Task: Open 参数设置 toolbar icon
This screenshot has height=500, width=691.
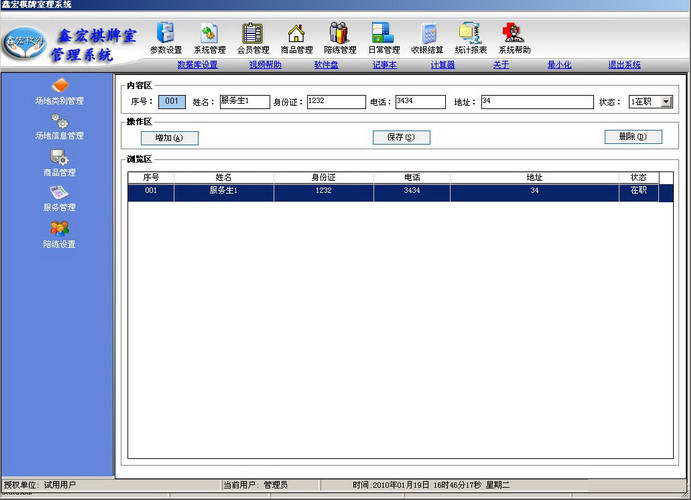Action: point(166,38)
